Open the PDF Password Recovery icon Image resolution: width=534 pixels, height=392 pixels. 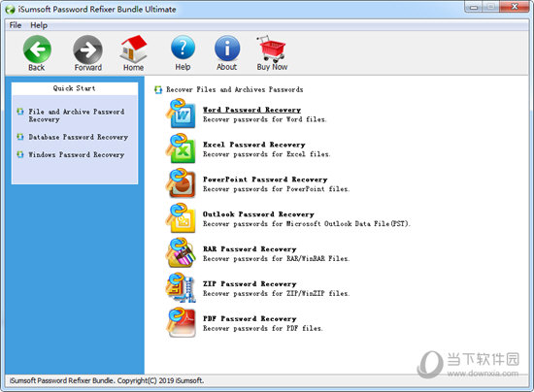coord(181,322)
